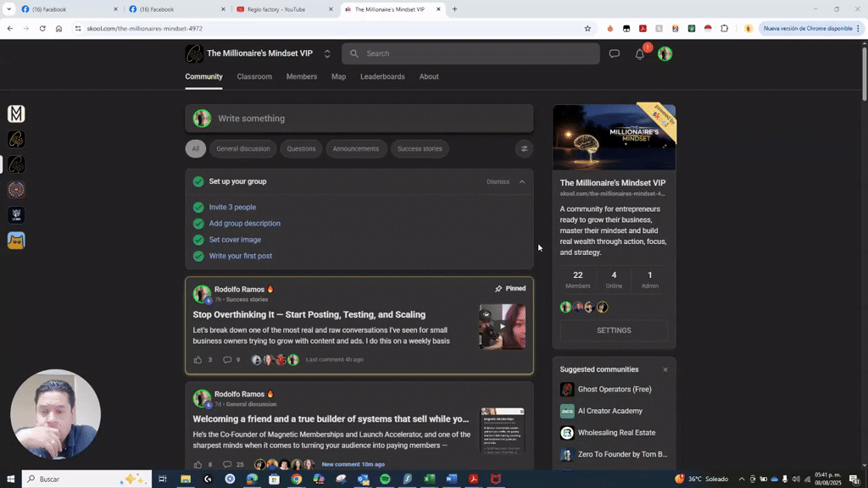Image resolution: width=868 pixels, height=488 pixels.
Task: Open Chrome three-dot menu
Action: coord(859,28)
